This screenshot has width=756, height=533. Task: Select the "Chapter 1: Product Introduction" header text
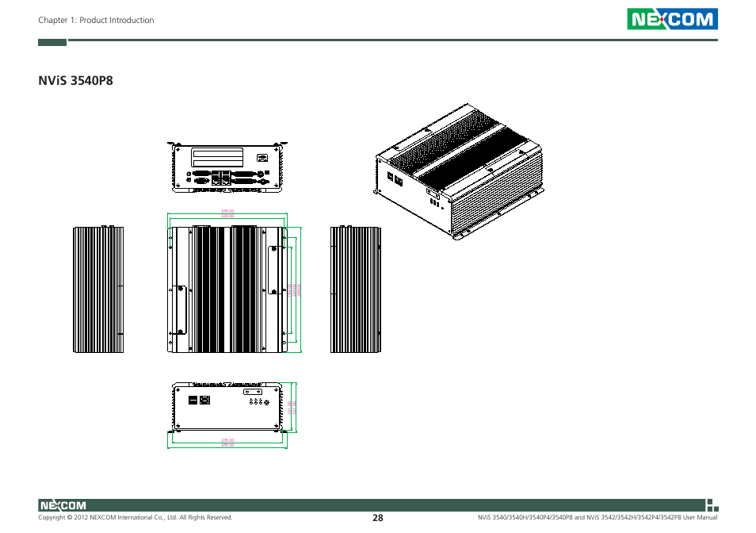pos(96,21)
